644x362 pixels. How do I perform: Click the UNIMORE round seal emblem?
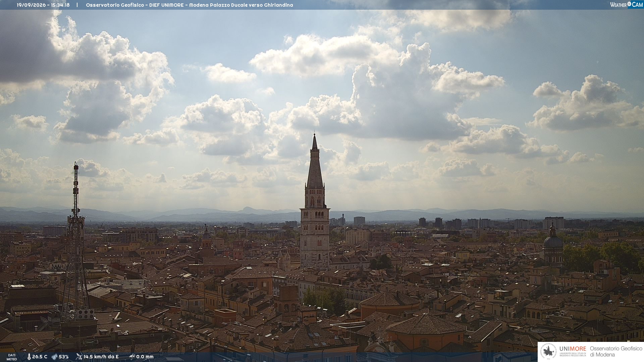coord(548,352)
